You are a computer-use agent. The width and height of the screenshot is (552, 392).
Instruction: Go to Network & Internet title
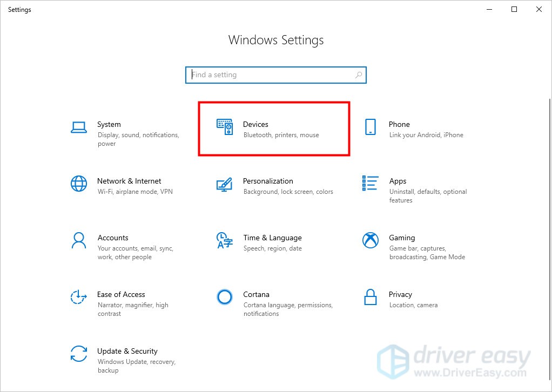[x=129, y=181]
